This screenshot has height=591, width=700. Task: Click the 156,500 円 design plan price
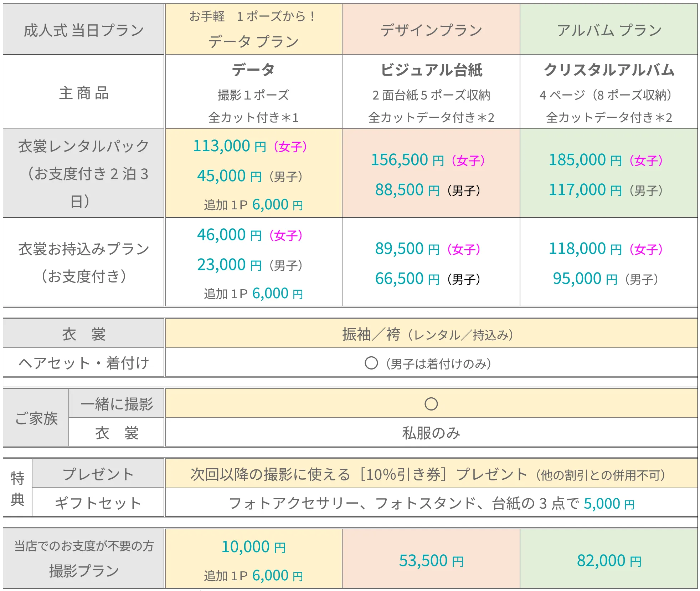click(x=407, y=160)
